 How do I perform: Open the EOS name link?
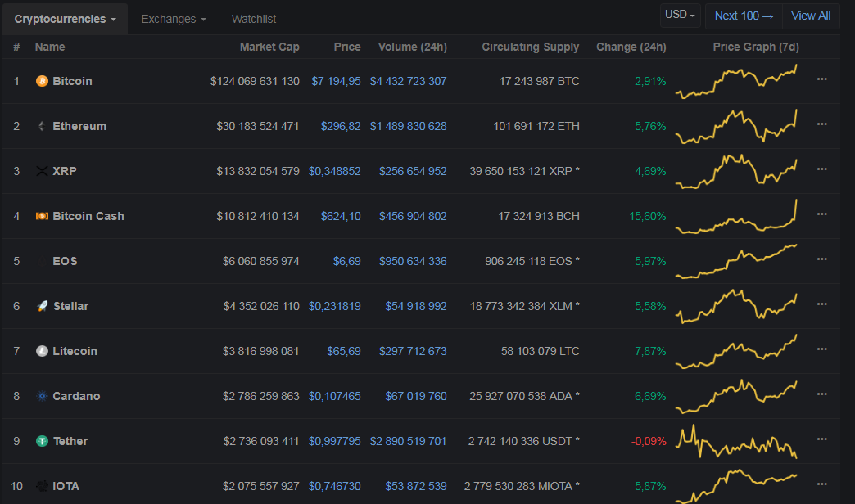65,261
